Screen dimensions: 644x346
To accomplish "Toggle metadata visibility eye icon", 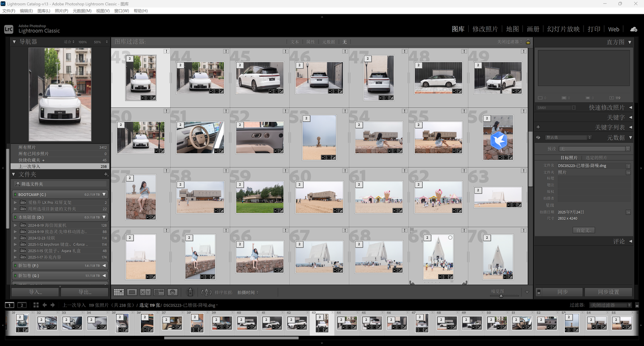I will click(x=538, y=138).
